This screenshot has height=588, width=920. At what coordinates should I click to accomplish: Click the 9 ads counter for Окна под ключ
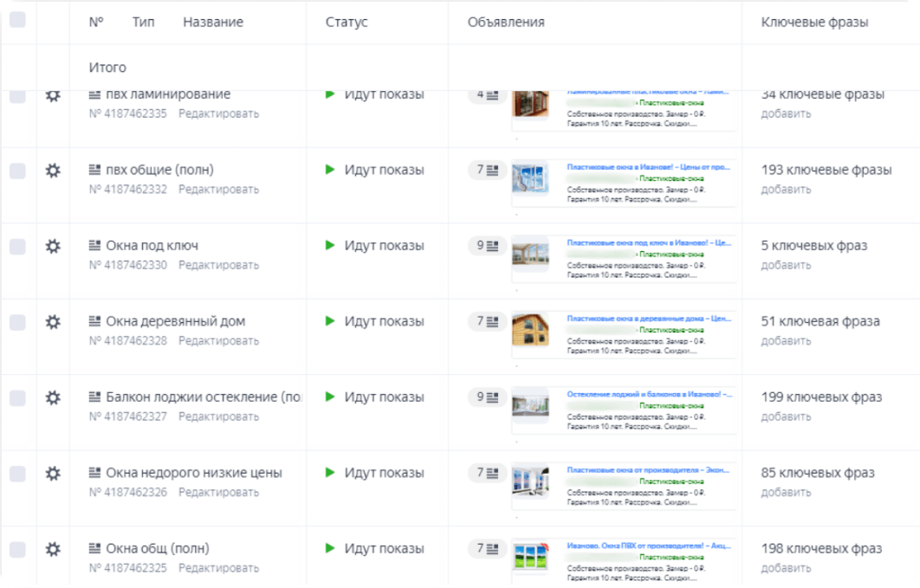pyautogui.click(x=487, y=246)
